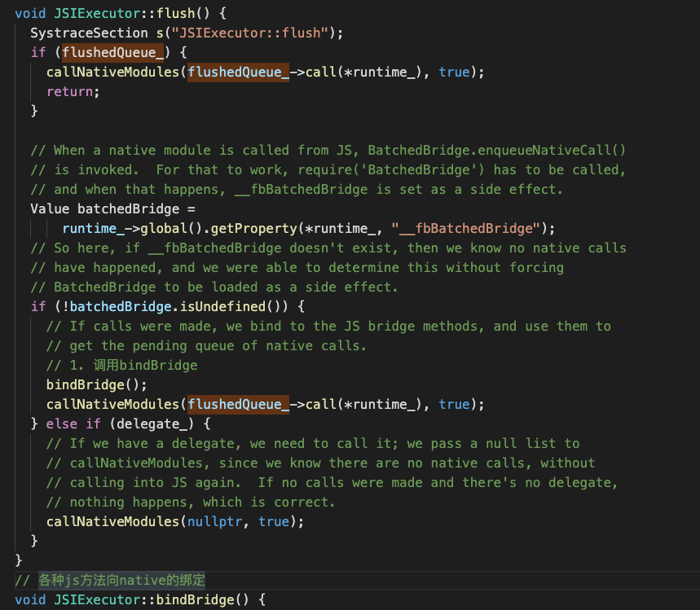
Task: Click callNativeModules on the line after bindBridge()
Action: tap(113, 404)
